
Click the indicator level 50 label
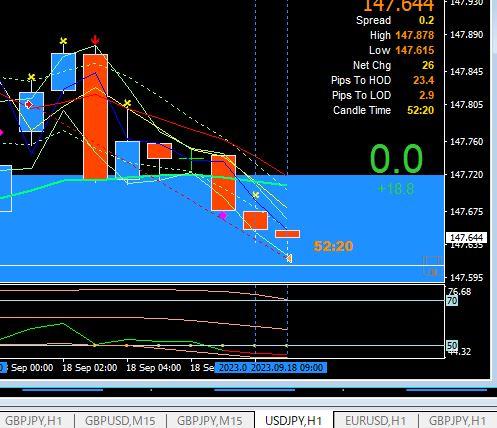coord(452,345)
